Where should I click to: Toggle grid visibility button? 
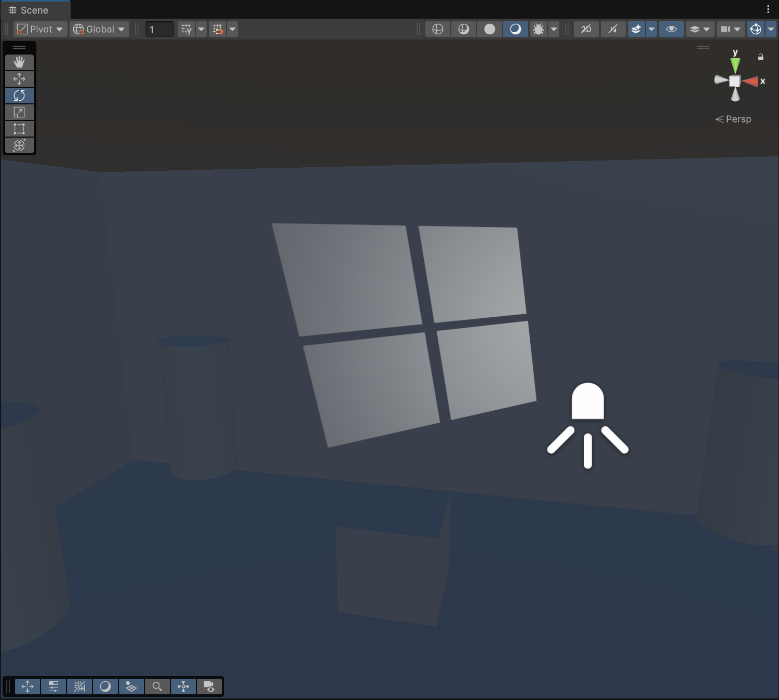coord(186,29)
